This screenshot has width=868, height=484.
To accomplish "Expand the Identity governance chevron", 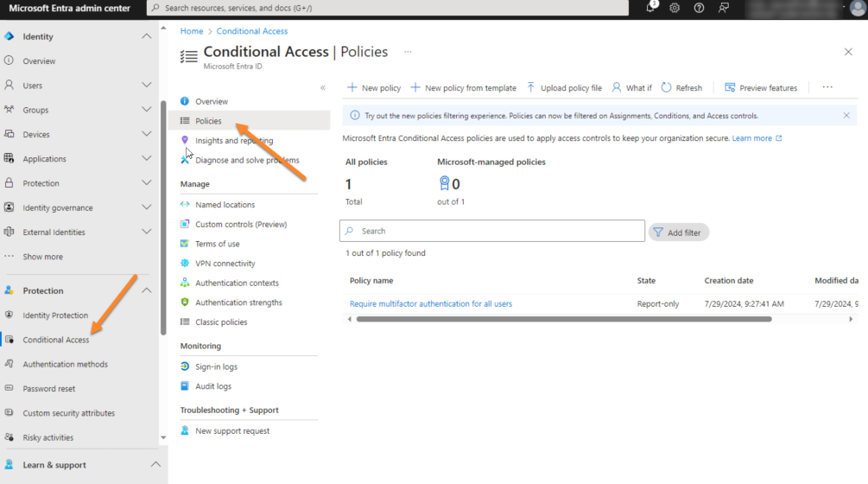I will click(x=147, y=207).
